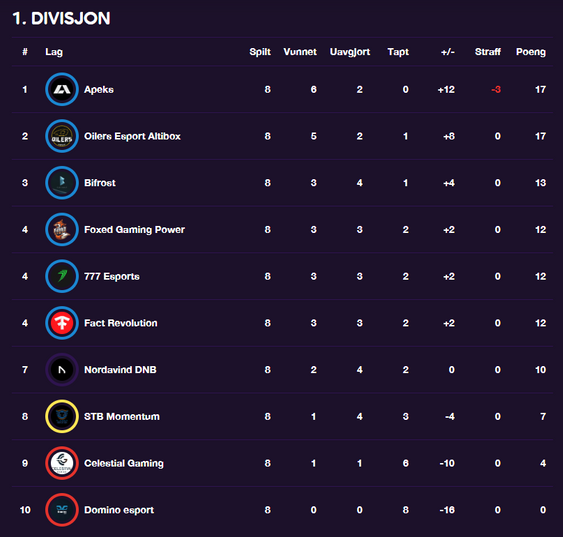This screenshot has width=563, height=537.
Task: Open the 777 Esports green logo
Action: 62,276
